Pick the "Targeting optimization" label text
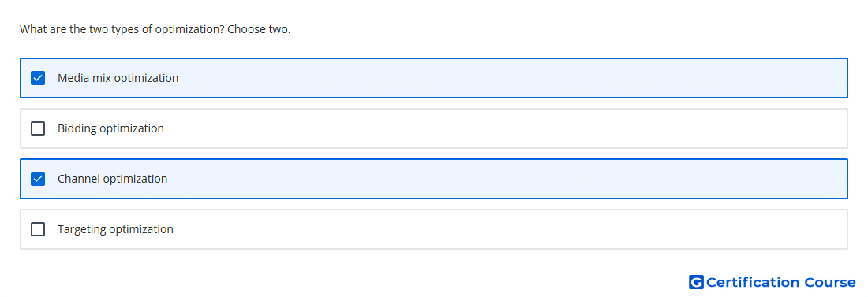 point(115,229)
